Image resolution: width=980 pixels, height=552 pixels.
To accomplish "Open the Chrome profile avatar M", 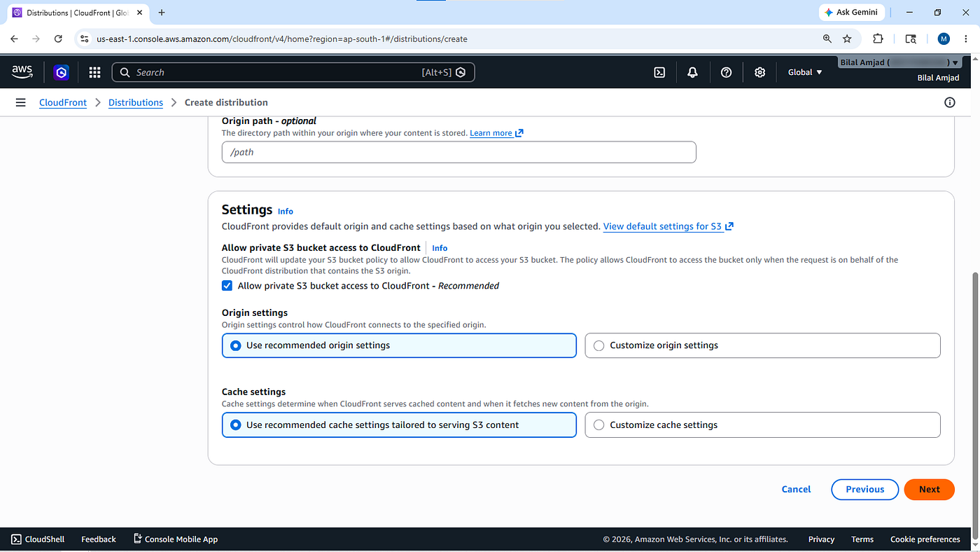I will tap(944, 39).
